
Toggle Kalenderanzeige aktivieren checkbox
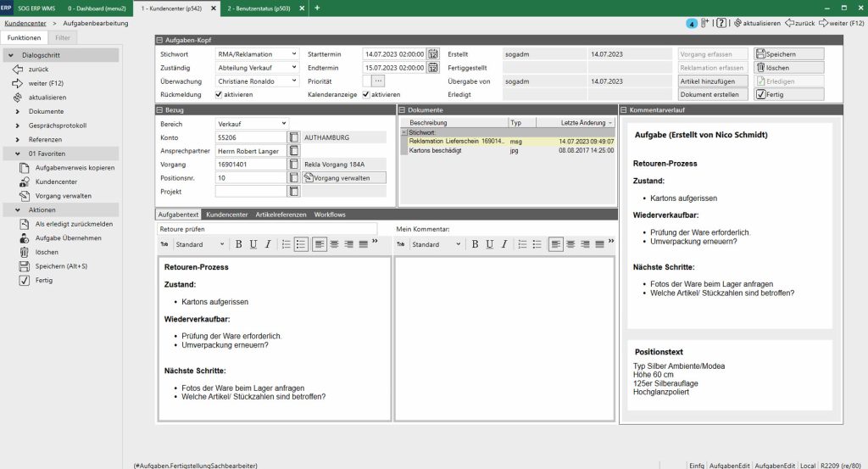pos(366,95)
